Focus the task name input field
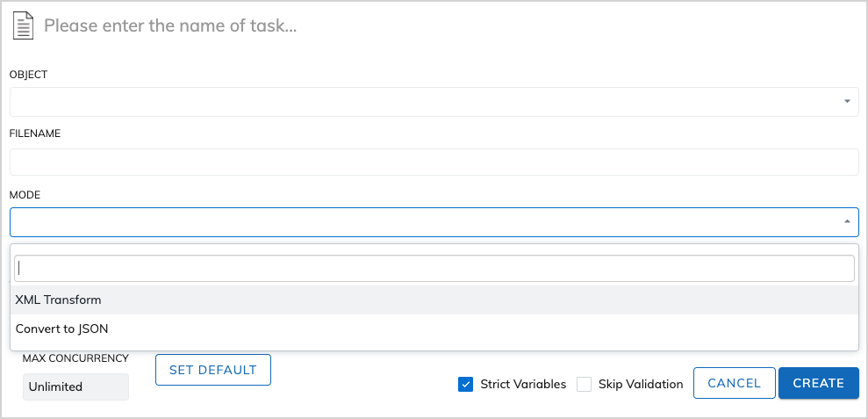This screenshot has width=868, height=419. click(x=351, y=26)
